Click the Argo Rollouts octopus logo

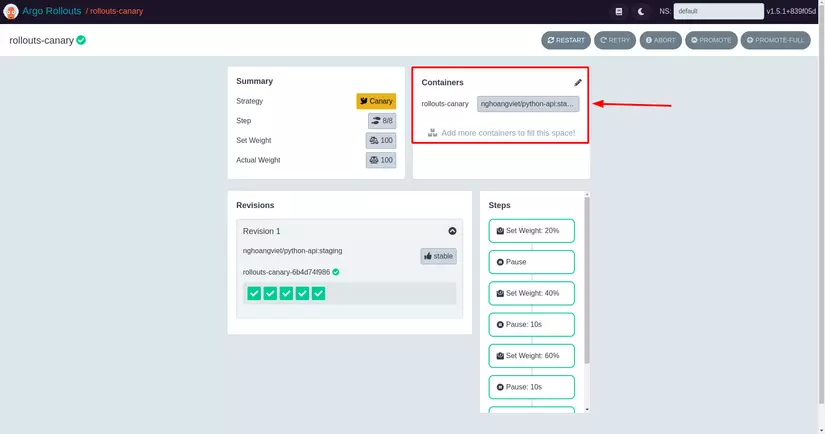(11, 11)
